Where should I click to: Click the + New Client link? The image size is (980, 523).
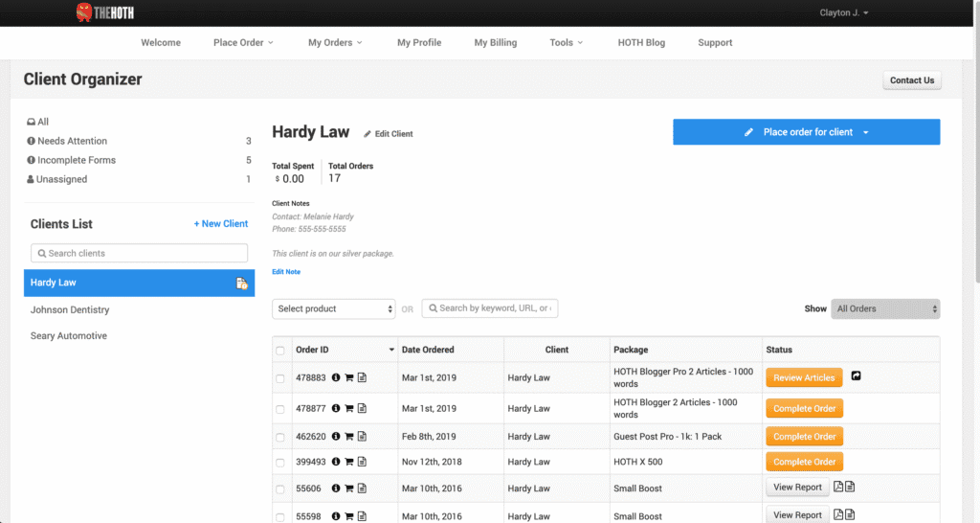pos(220,224)
